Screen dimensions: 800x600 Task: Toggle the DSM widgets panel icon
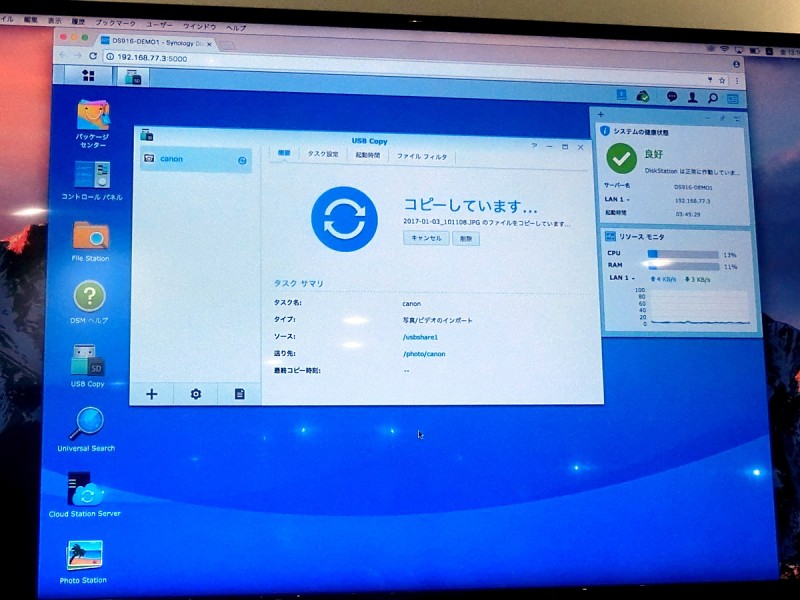click(733, 99)
